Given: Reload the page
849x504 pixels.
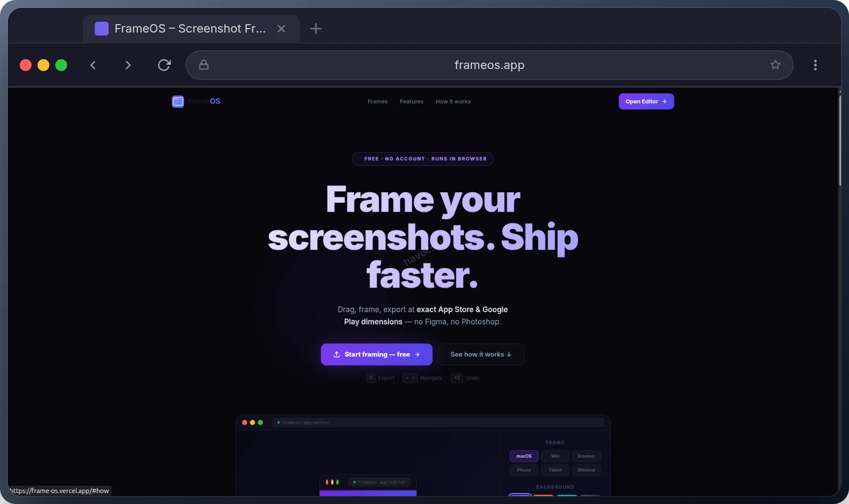Looking at the screenshot, I should coord(164,65).
